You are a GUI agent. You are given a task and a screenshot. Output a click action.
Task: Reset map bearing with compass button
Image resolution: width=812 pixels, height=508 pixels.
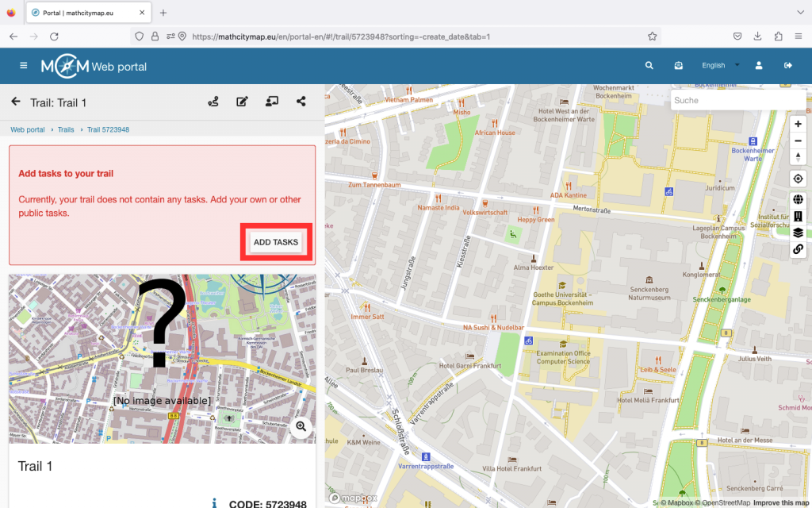pyautogui.click(x=798, y=156)
